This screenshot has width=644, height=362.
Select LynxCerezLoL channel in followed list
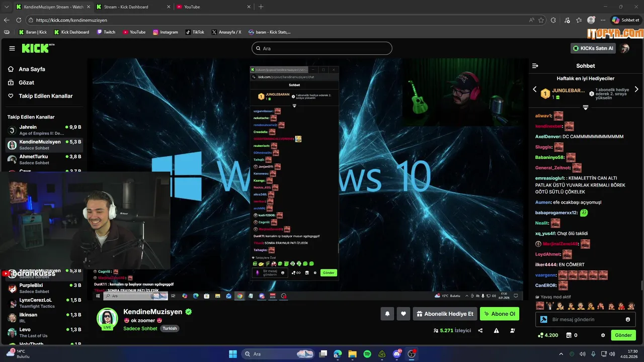click(x=44, y=303)
